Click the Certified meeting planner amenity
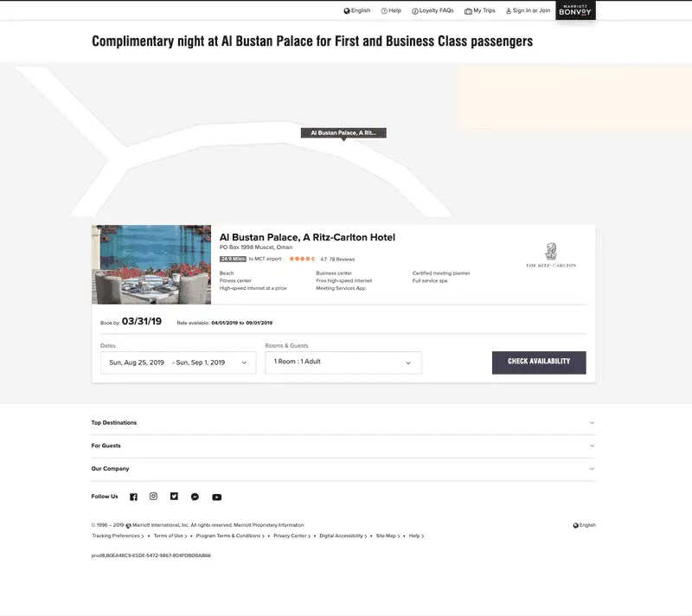Screen dimensions: 692x616 pyautogui.click(x=441, y=273)
